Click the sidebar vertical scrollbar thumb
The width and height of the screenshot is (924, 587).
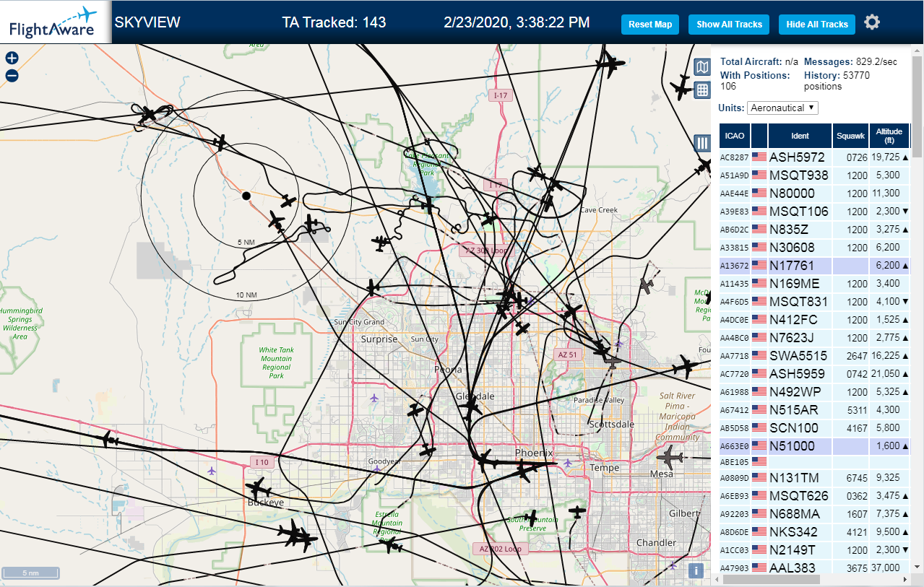917,107
